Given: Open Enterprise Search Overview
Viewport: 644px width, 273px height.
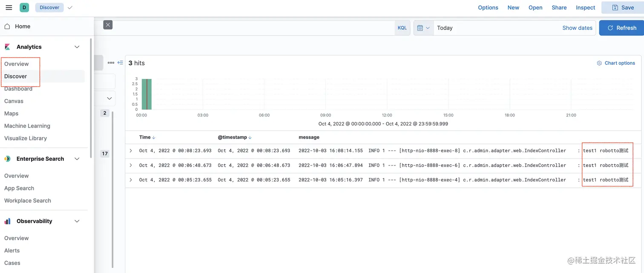Looking at the screenshot, I should [x=17, y=176].
